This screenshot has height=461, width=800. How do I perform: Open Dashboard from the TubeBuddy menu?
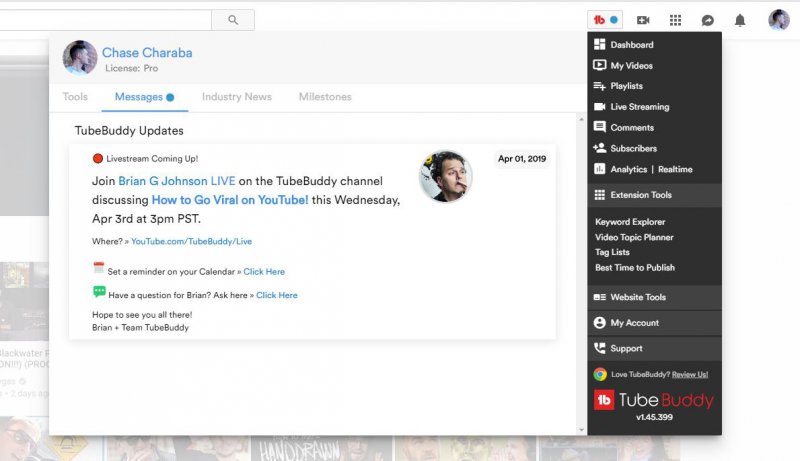tap(631, 45)
